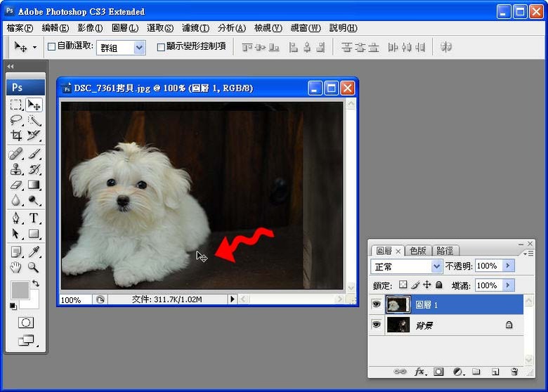The image size is (548, 392).
Task: Select the Lasso tool
Action: click(16, 120)
